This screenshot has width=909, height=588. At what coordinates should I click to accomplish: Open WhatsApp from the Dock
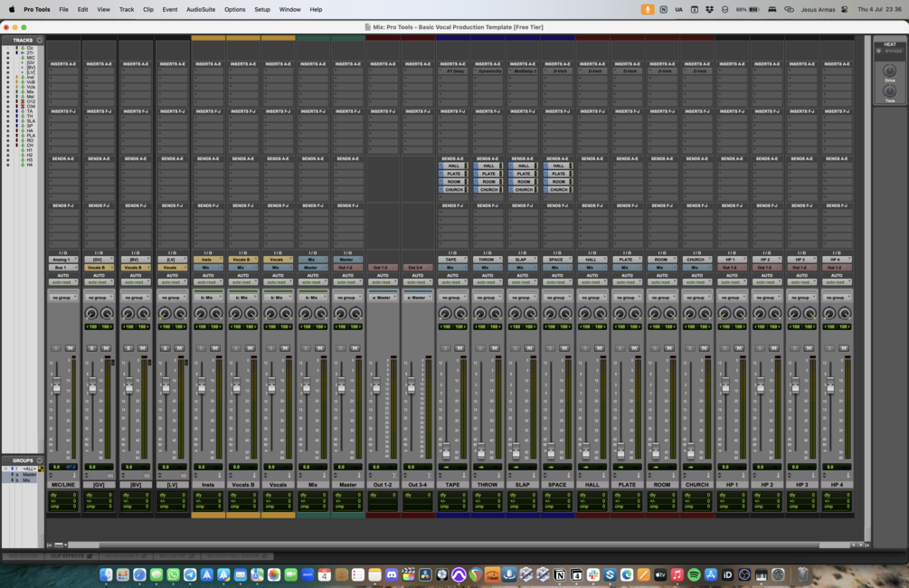(173, 574)
